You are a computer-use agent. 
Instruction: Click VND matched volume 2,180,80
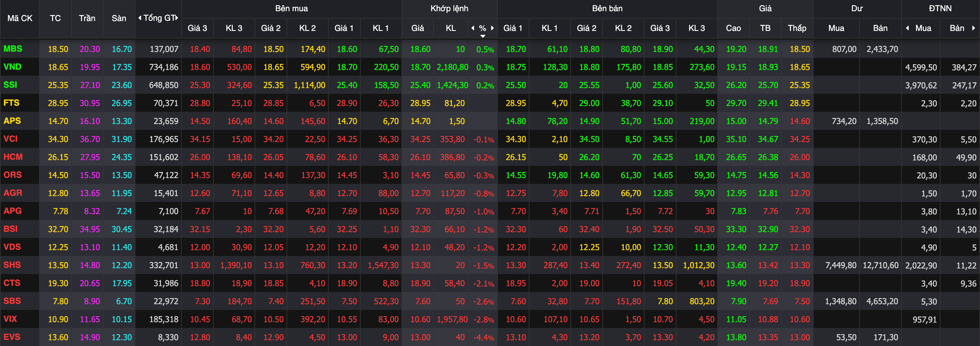tap(452, 67)
